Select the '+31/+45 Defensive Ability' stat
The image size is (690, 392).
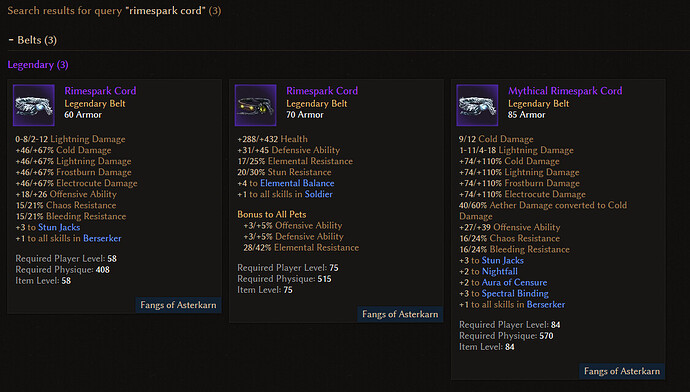[x=289, y=150]
